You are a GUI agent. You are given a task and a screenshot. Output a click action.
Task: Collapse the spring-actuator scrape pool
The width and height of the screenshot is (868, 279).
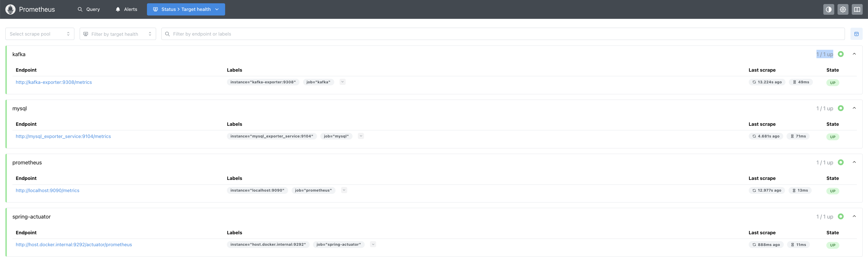854,216
